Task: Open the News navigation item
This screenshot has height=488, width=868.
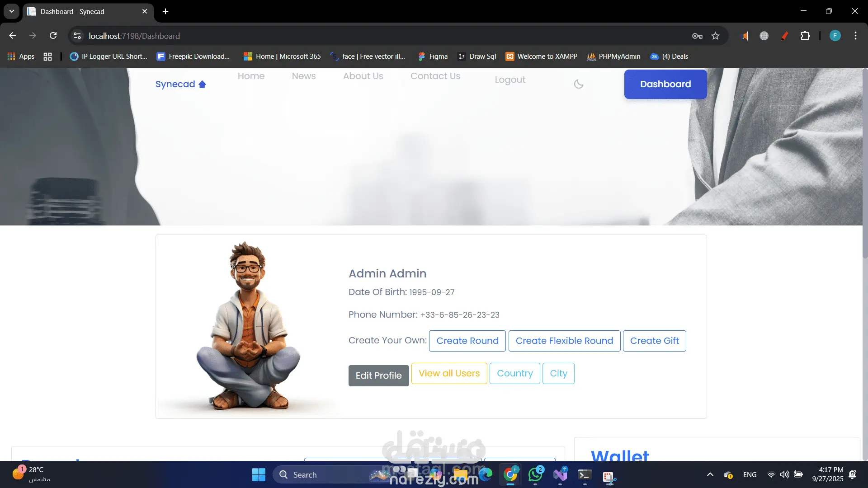Action: click(x=303, y=76)
